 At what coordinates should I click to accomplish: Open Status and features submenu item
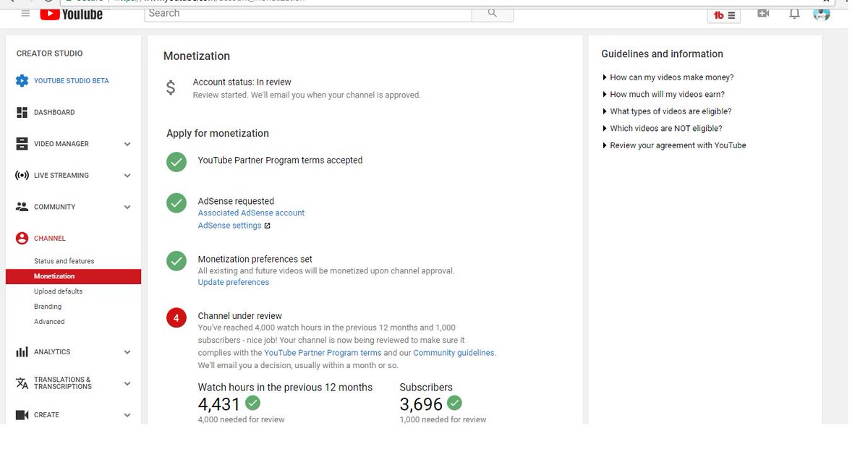point(64,261)
